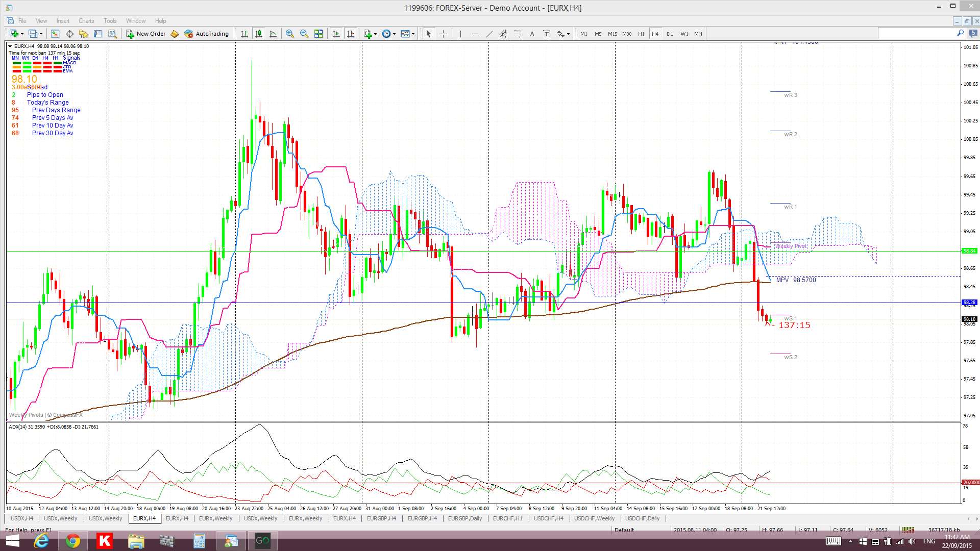Image resolution: width=980 pixels, height=551 pixels.
Task: Open the File menu
Action: (x=22, y=21)
